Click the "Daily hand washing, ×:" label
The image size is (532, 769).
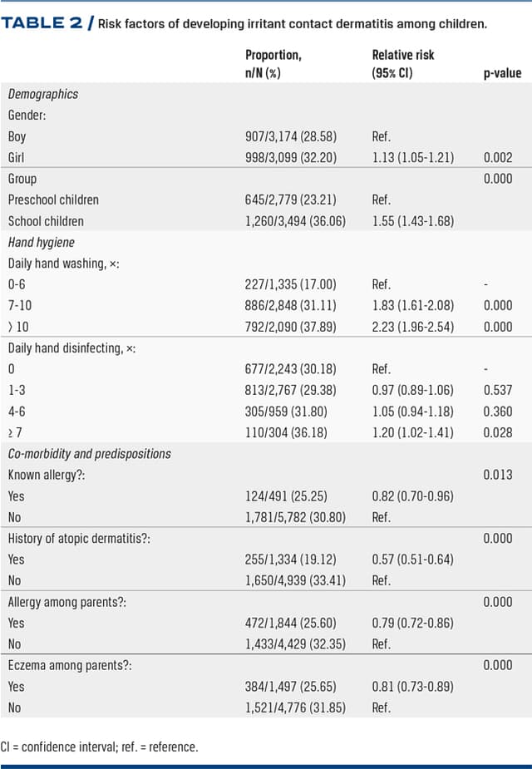[62, 263]
